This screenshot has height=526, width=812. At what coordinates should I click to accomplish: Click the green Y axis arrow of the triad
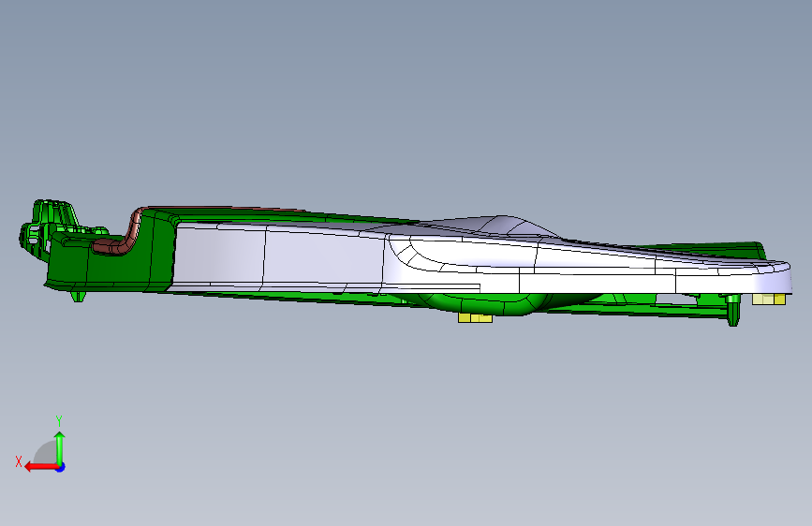[60, 448]
